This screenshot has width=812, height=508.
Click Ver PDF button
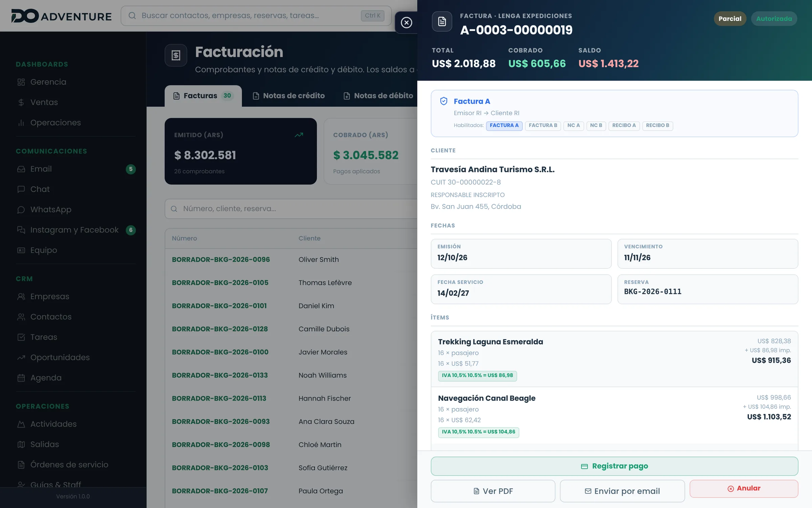[x=493, y=491]
